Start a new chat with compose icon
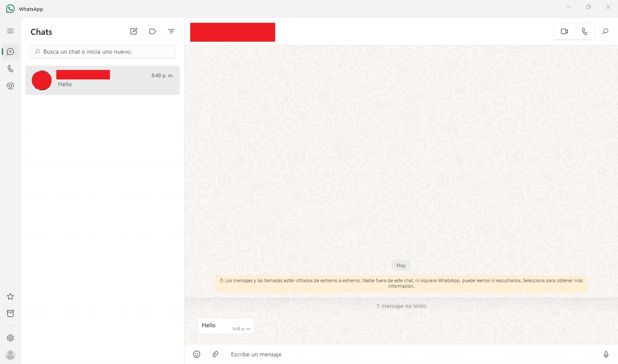This screenshot has width=618, height=364. tap(134, 31)
